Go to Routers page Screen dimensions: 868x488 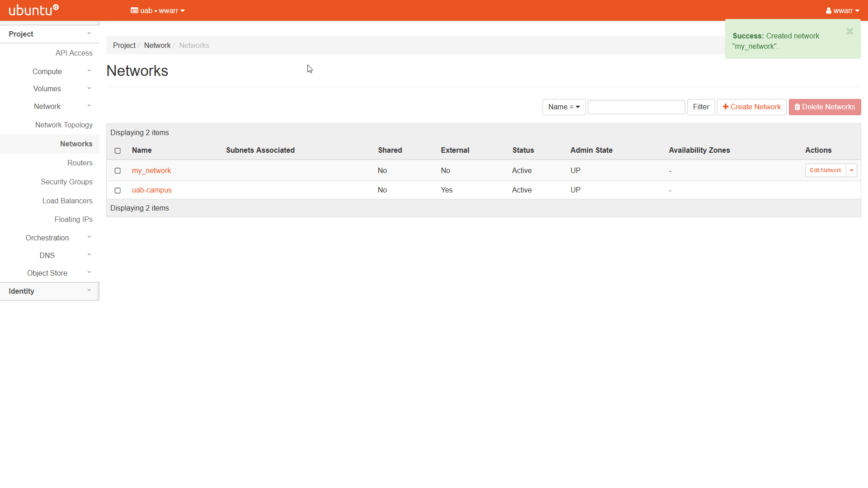click(80, 163)
